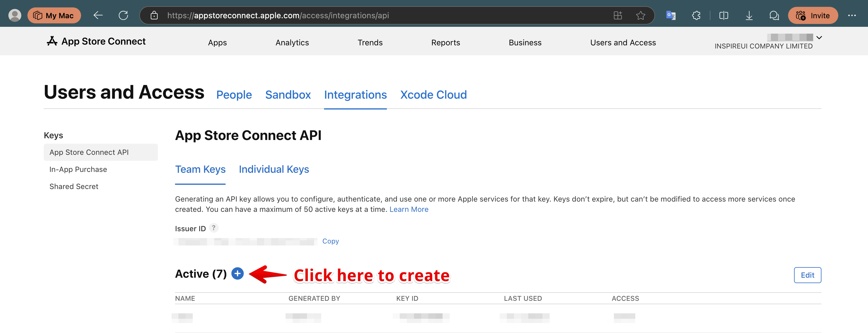Open the Apps menu item
Screen dimensions: 868x333
217,43
